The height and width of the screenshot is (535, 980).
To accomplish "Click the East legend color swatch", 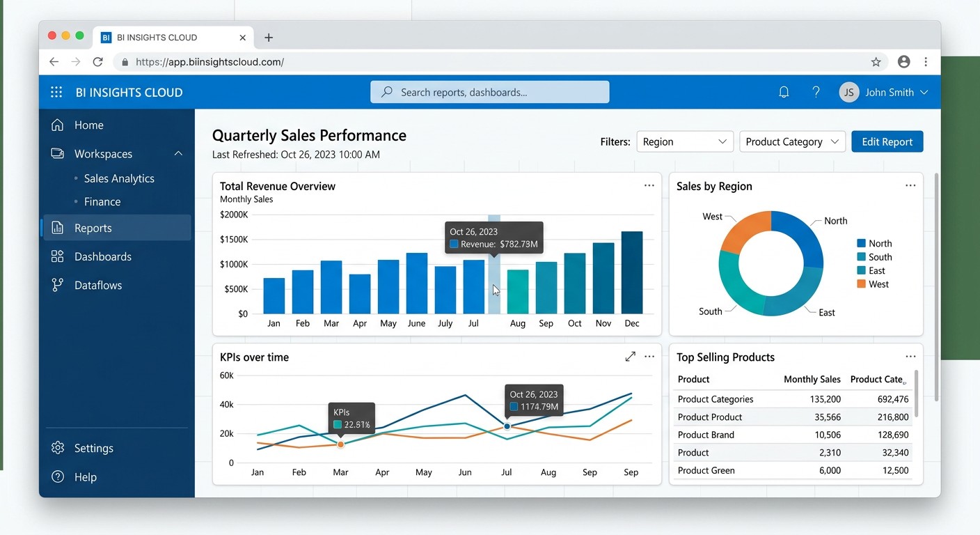I will [x=861, y=270].
